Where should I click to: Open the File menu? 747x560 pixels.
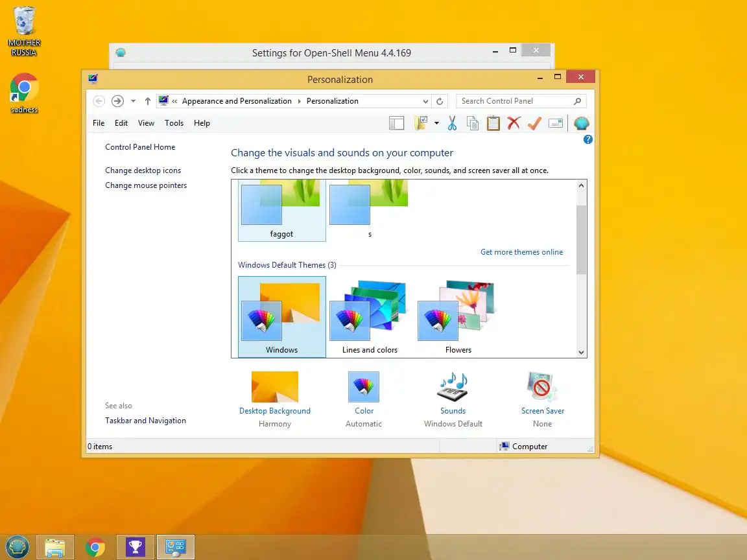coord(99,123)
